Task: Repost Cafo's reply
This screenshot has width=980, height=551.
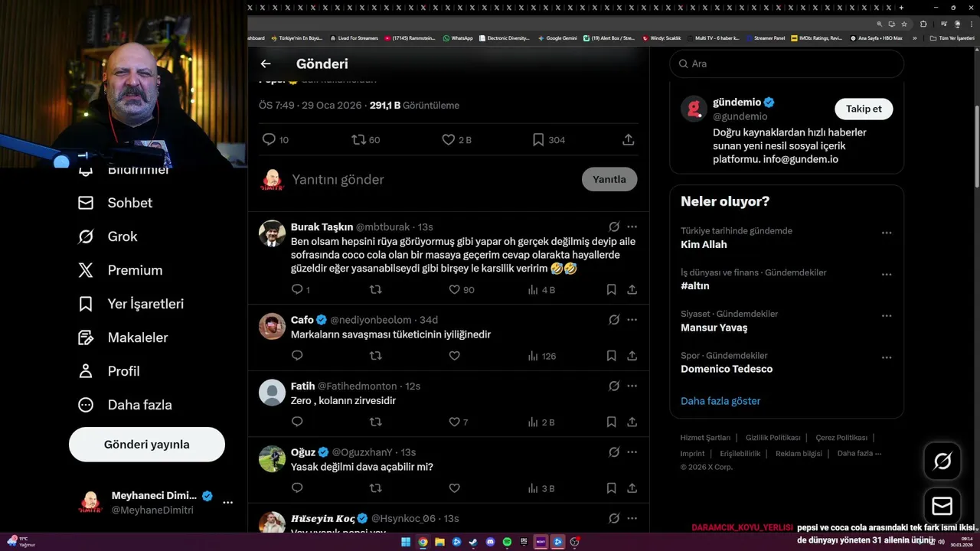Action: click(x=376, y=356)
